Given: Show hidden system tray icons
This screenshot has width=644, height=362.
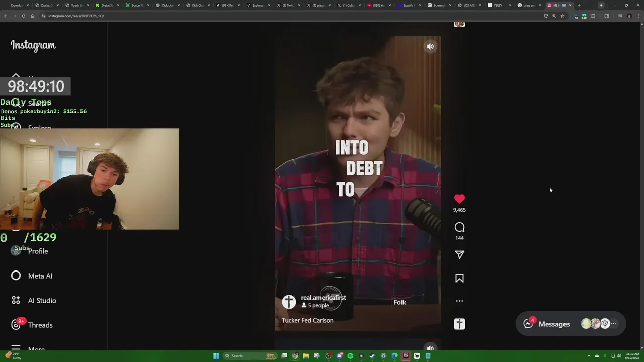Looking at the screenshot, I should [589, 356].
